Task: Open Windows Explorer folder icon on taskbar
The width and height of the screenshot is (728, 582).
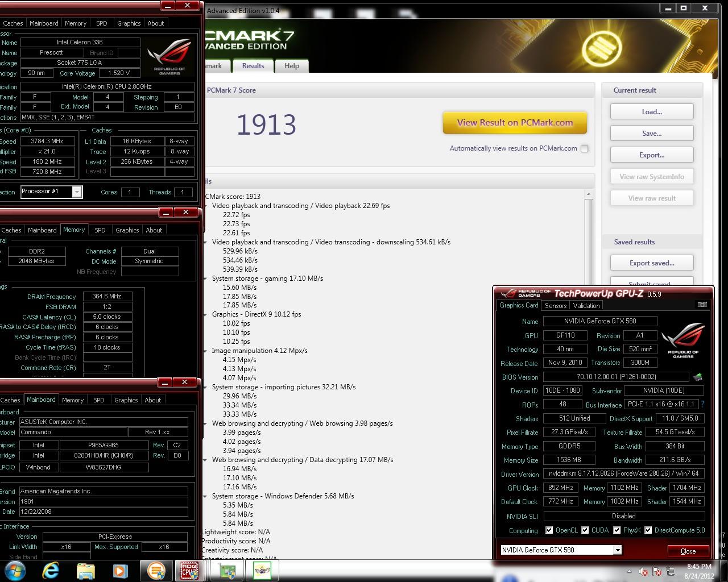Action: 85,571
